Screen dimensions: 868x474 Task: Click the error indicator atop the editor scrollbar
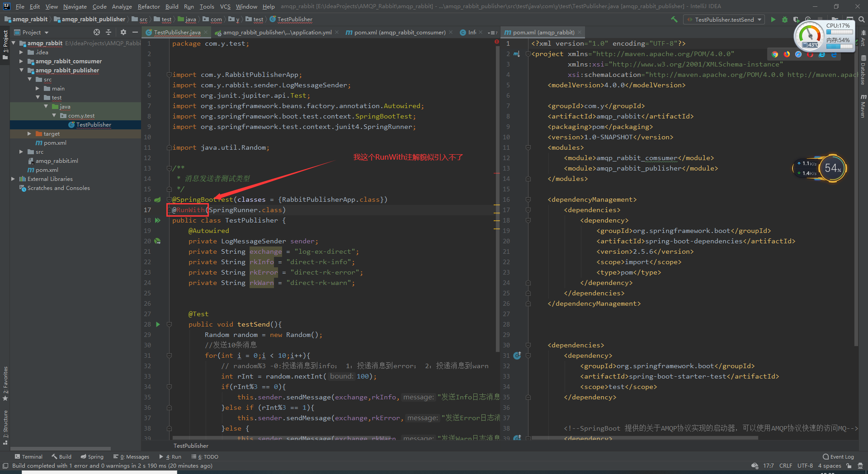pyautogui.click(x=497, y=42)
